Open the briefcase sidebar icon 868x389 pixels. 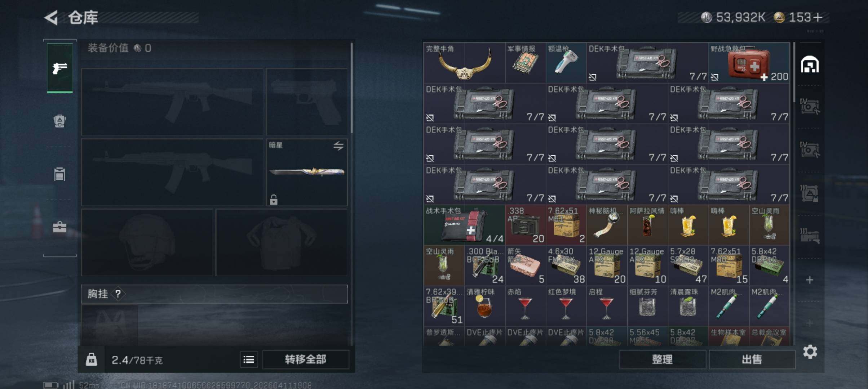[59, 227]
